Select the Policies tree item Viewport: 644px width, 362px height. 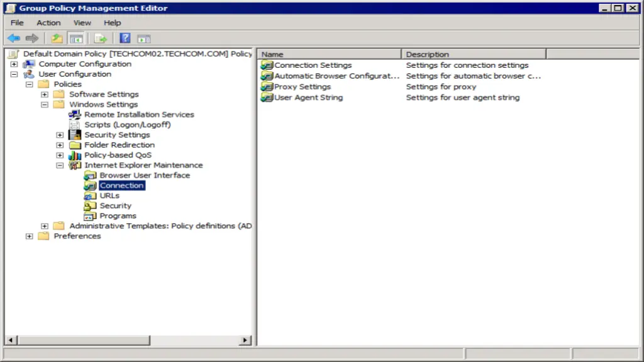pyautogui.click(x=68, y=84)
